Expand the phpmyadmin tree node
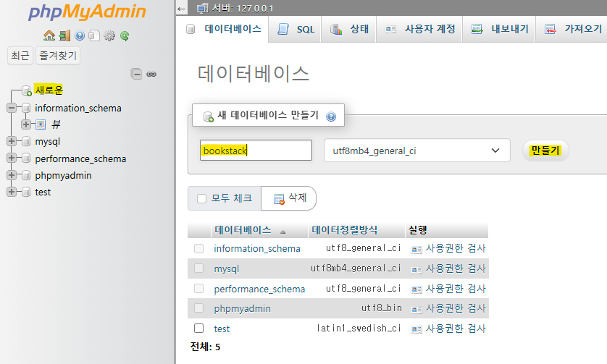The height and width of the screenshot is (364, 607). 12,175
